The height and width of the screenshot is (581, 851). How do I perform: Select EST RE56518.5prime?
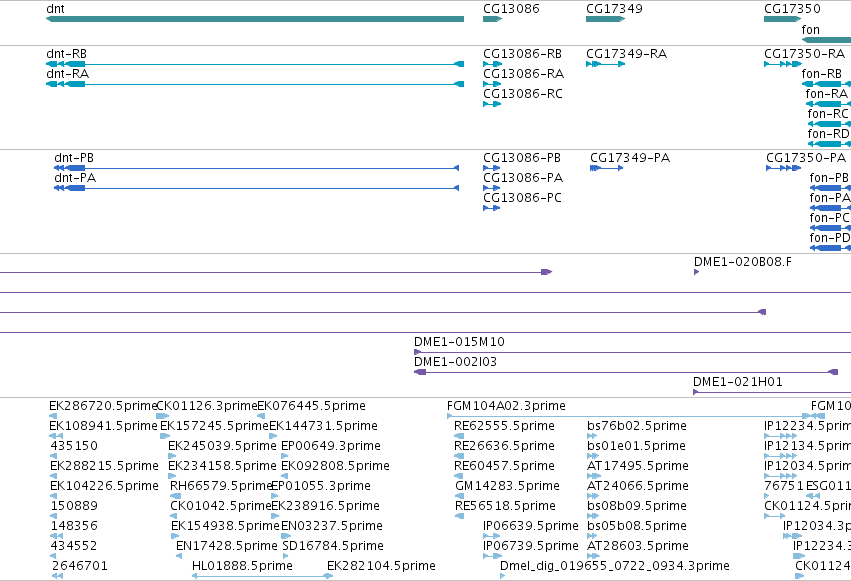pyautogui.click(x=459, y=516)
